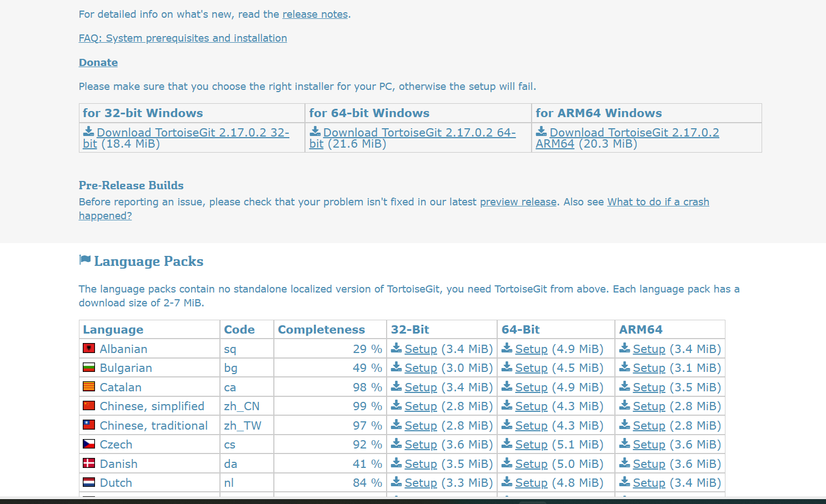The image size is (826, 504).
Task: Click download icon for Bulgarian 64-Bit setup
Action: pos(507,367)
